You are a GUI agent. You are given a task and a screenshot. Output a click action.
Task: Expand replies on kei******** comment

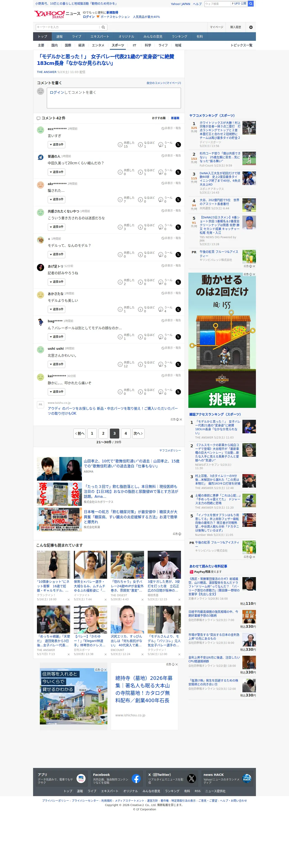coord(56,392)
